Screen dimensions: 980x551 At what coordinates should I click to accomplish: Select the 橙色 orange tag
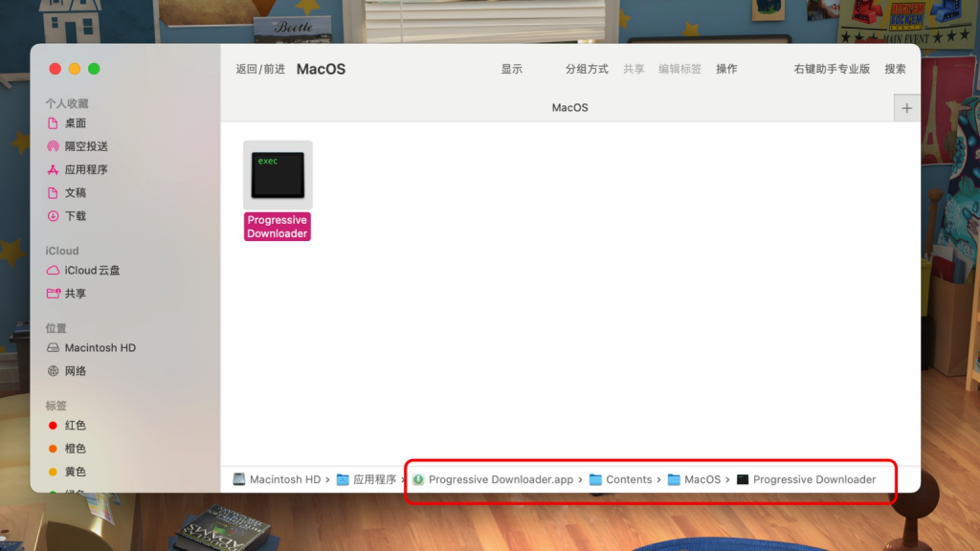click(75, 449)
